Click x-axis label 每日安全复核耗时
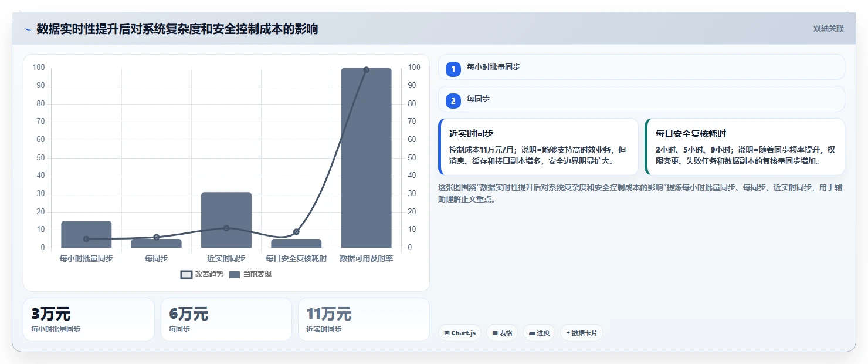The height and width of the screenshot is (364, 868). (x=296, y=258)
